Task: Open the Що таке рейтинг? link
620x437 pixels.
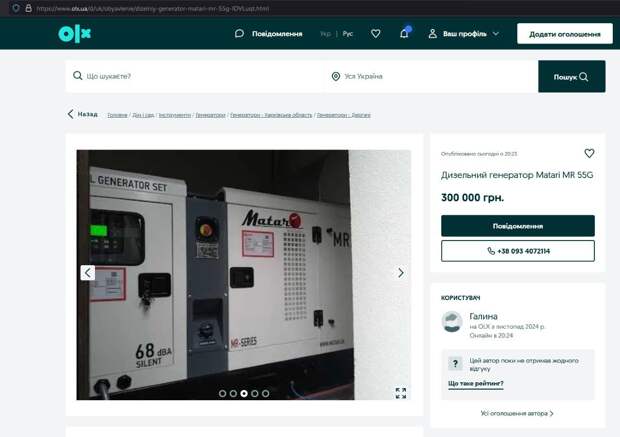Action: [476, 383]
